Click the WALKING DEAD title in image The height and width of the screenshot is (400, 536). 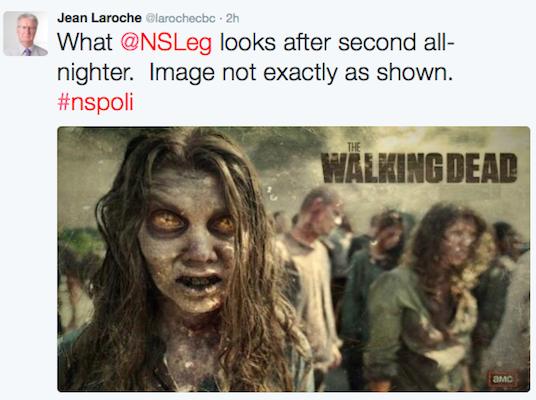[x=419, y=168]
